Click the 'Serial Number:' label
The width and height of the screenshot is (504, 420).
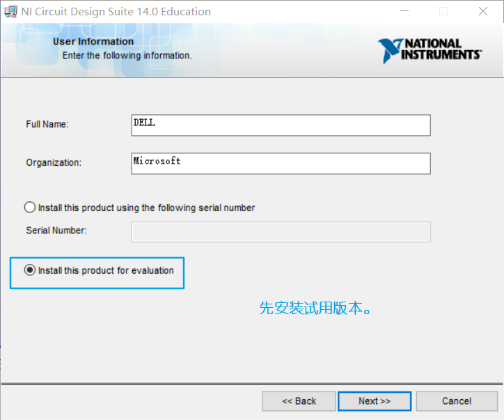(56, 231)
